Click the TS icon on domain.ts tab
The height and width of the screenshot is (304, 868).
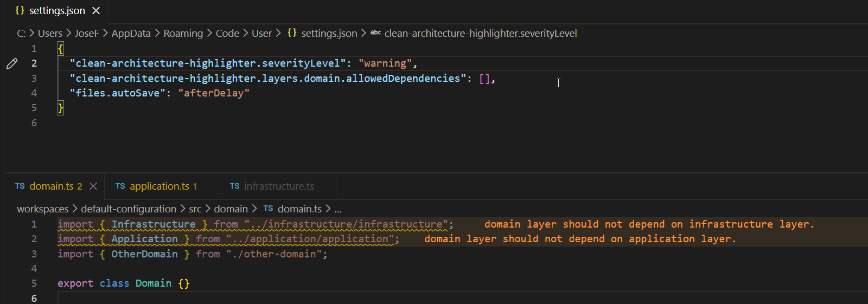[x=20, y=186]
